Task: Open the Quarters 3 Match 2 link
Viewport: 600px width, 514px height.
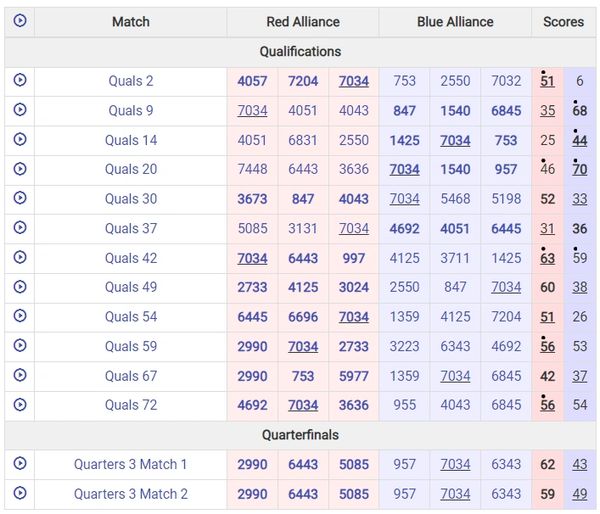Action: [x=131, y=494]
